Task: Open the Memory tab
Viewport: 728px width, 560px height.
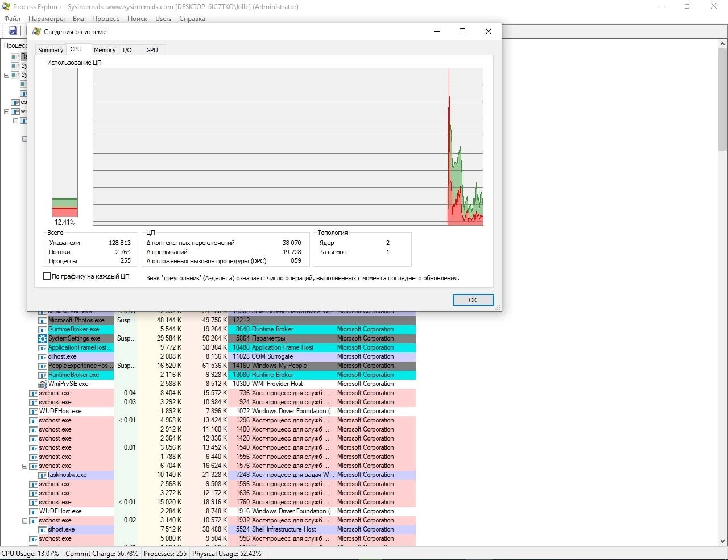Action: point(105,50)
